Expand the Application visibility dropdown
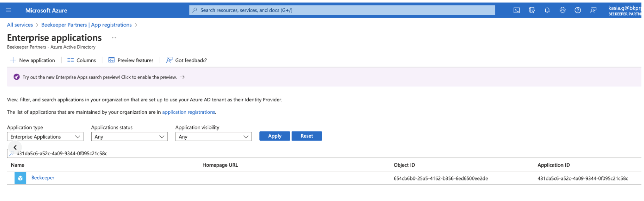The height and width of the screenshot is (201, 644). [213, 136]
